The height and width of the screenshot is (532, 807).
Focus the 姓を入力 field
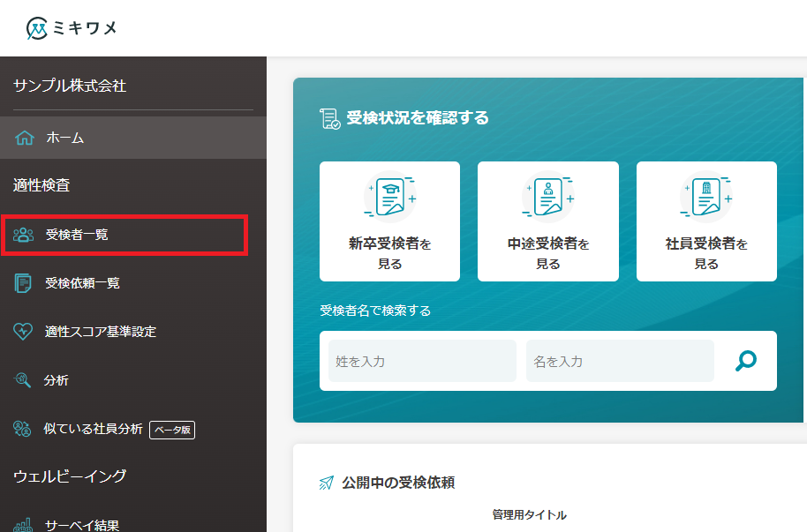pos(422,361)
